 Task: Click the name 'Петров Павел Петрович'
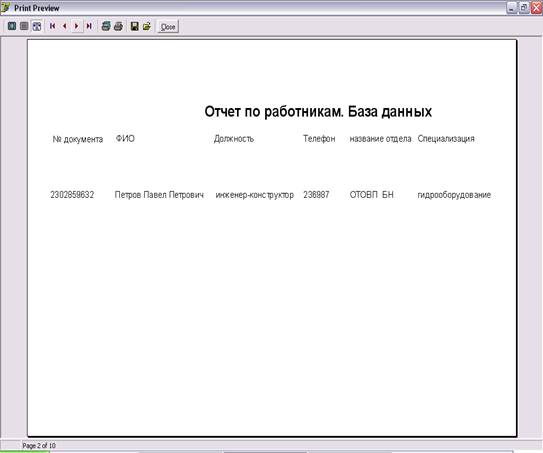click(x=159, y=195)
